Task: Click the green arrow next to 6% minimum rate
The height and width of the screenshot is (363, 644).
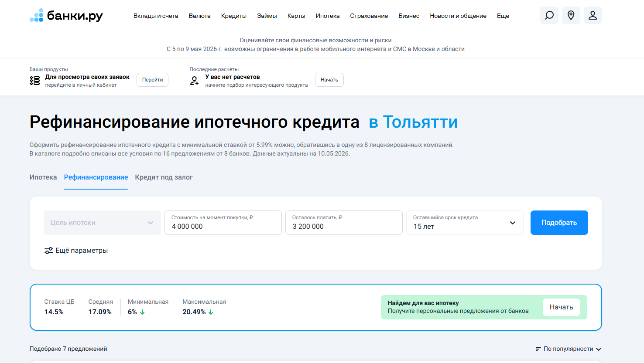Action: [142, 312]
